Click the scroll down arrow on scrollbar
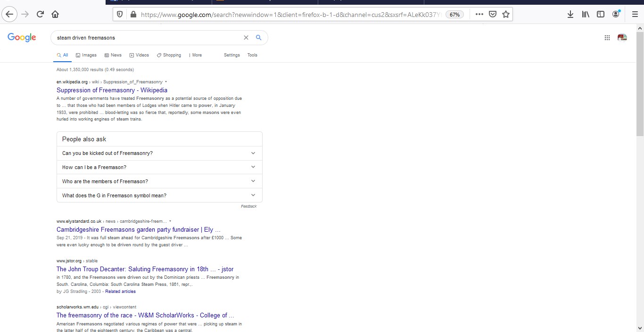The width and height of the screenshot is (644, 332). pos(640,328)
